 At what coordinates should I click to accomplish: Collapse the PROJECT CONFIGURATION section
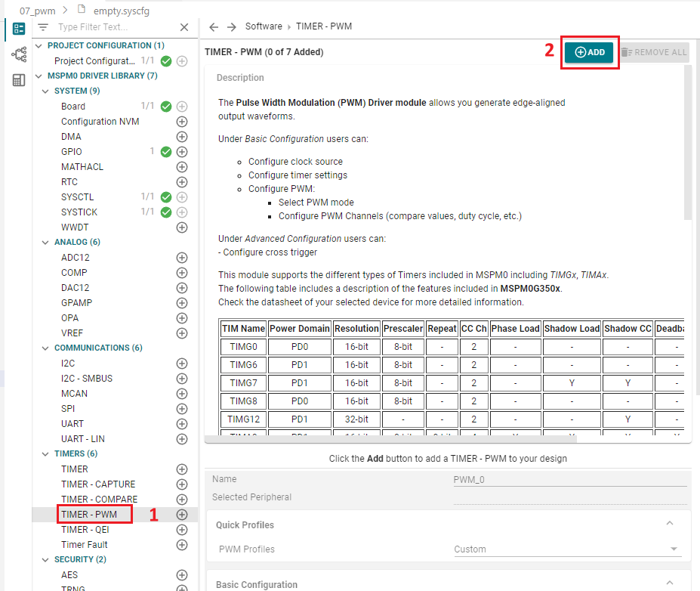(39, 45)
